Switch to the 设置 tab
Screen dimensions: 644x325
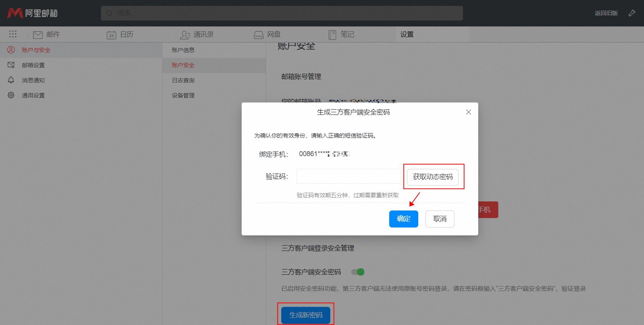407,34
